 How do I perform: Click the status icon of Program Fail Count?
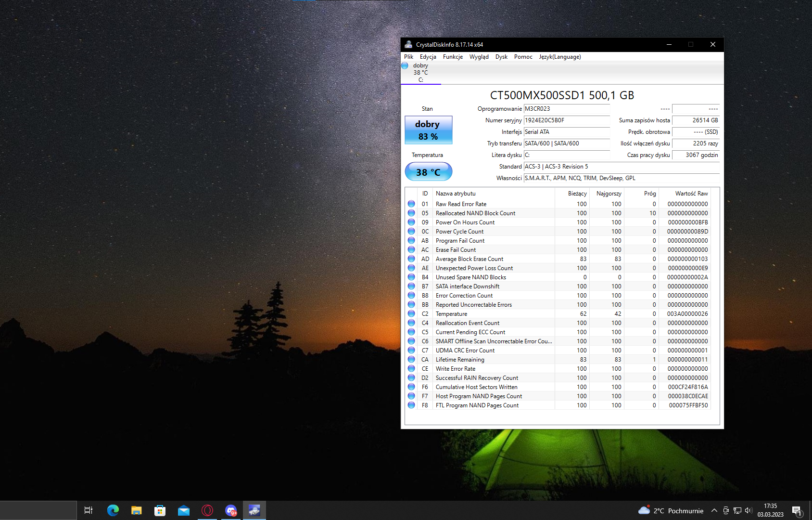(411, 240)
